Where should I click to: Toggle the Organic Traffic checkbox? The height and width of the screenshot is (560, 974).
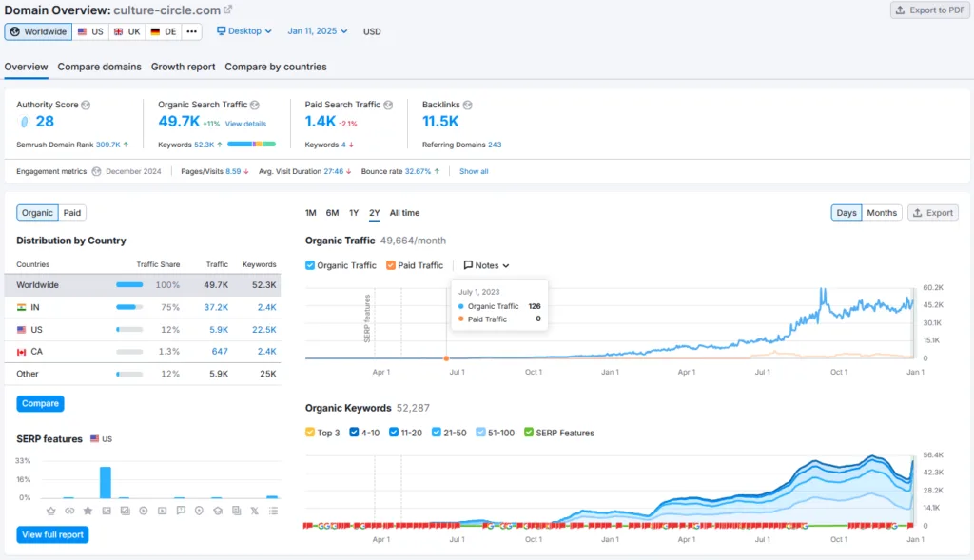tap(310, 265)
